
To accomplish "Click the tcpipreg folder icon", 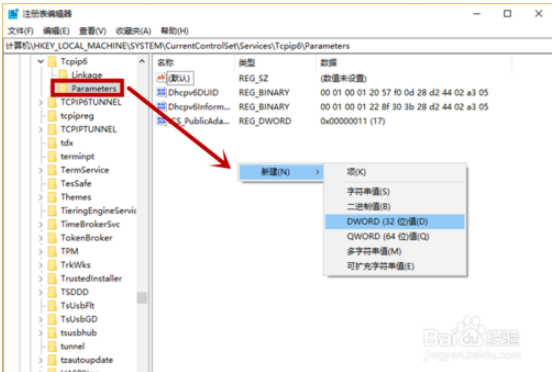I will (52, 116).
